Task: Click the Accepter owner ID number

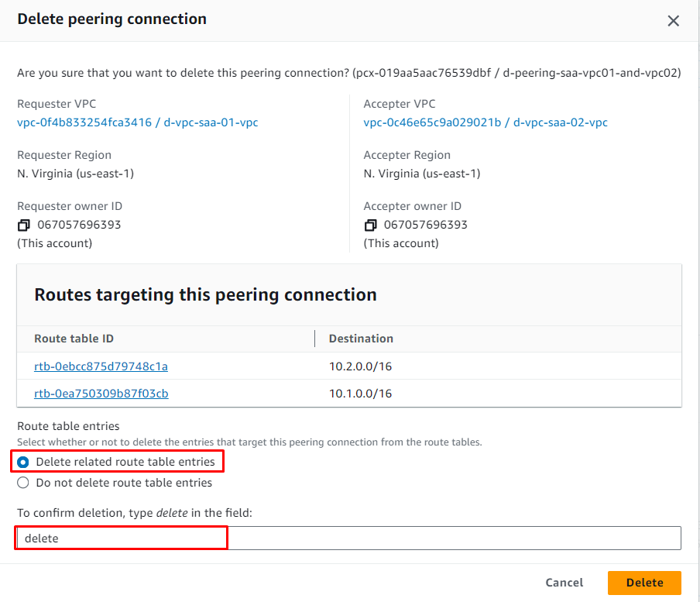Action: point(426,225)
